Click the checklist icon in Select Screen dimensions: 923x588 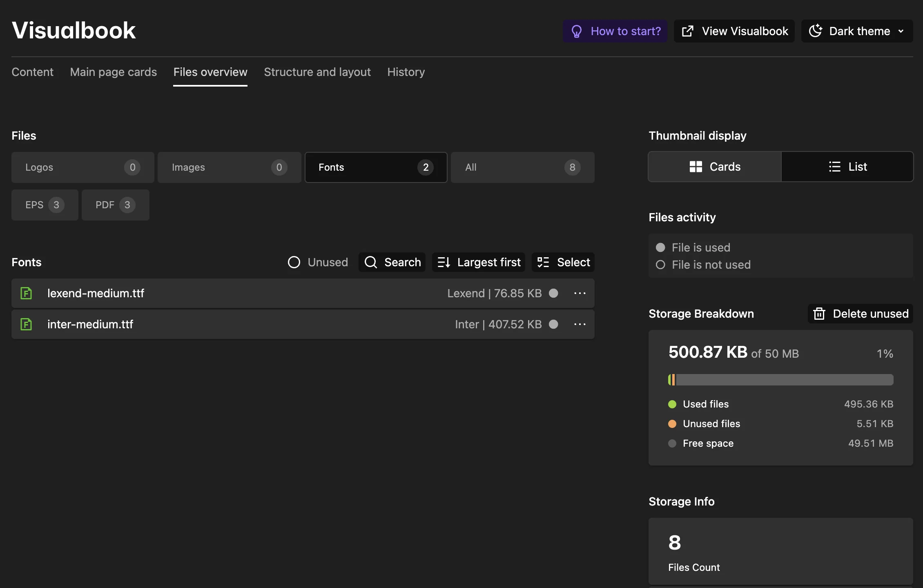(x=543, y=262)
